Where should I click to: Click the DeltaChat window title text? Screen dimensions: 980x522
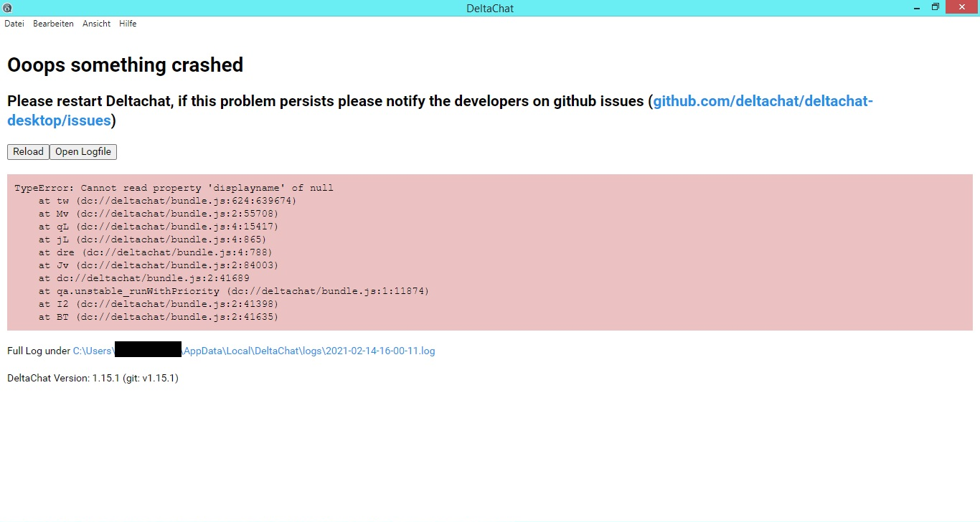[x=490, y=9]
